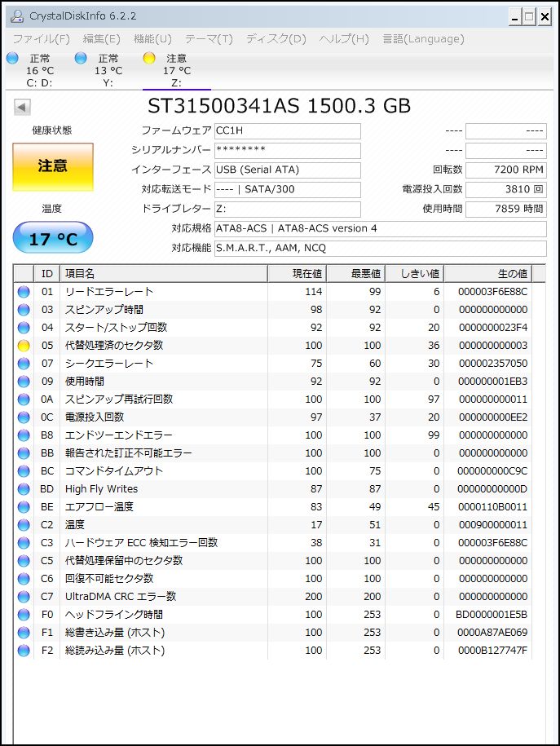Select the C: D: disk status icon
The image size is (560, 746).
[x=11, y=58]
